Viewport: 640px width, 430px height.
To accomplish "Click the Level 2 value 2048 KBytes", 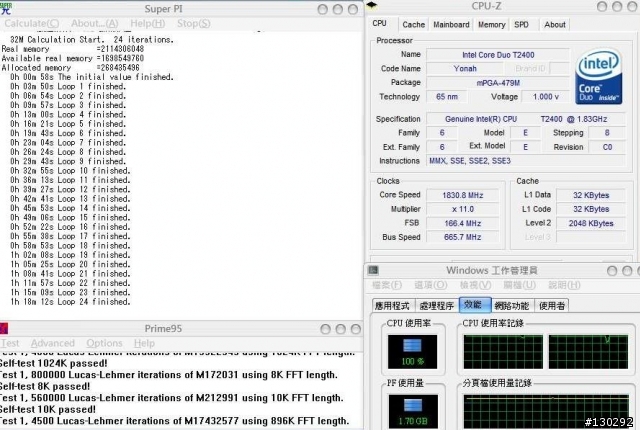I will [x=591, y=223].
